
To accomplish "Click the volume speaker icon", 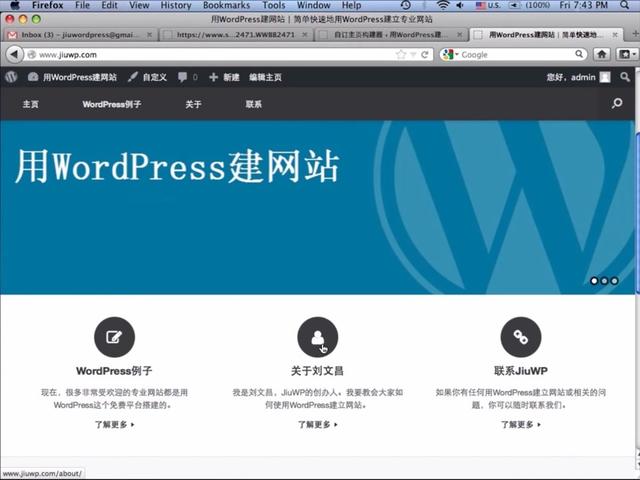I will 460,5.
